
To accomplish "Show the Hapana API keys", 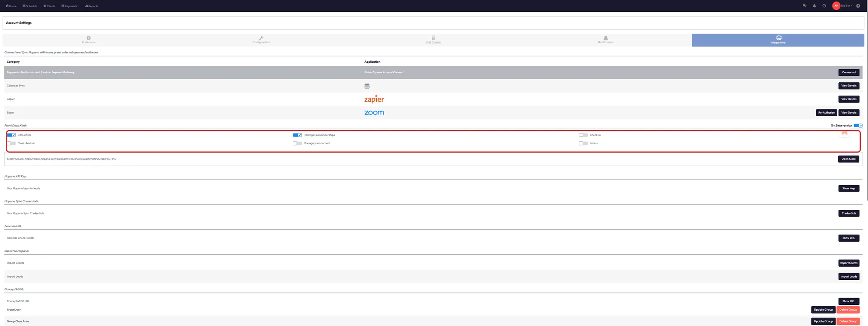I will pos(849,188).
